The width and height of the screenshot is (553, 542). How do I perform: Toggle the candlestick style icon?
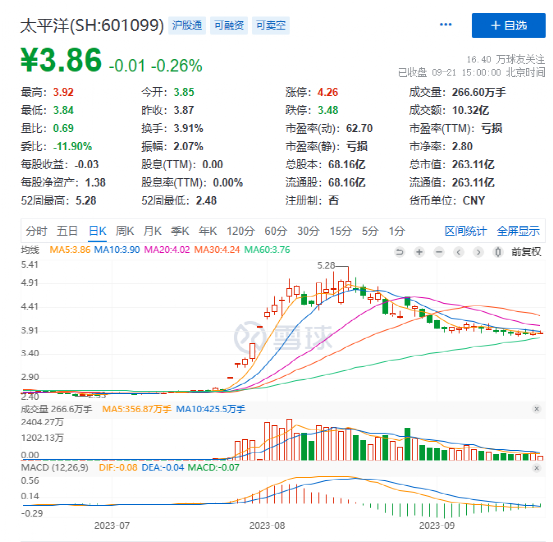pyautogui.click(x=498, y=252)
